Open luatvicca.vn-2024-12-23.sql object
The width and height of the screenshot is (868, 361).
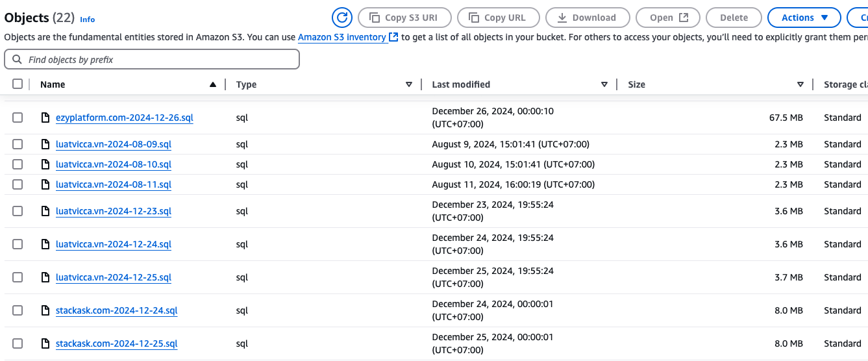[x=114, y=211]
